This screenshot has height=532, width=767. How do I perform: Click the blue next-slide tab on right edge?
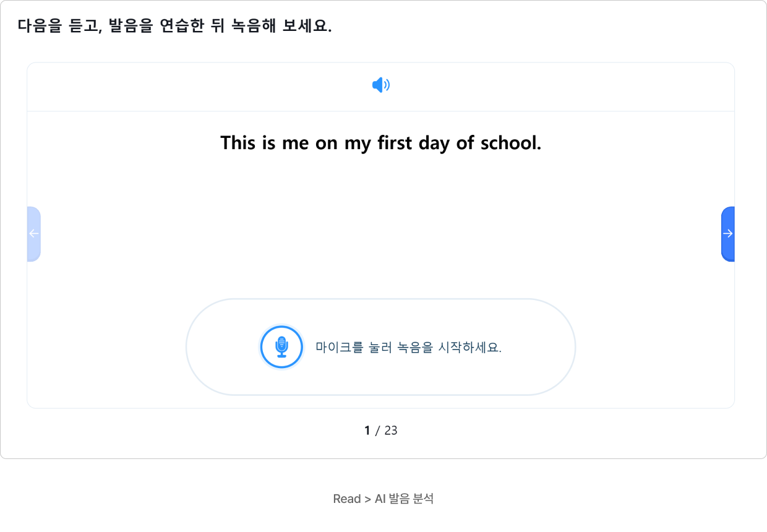(728, 234)
